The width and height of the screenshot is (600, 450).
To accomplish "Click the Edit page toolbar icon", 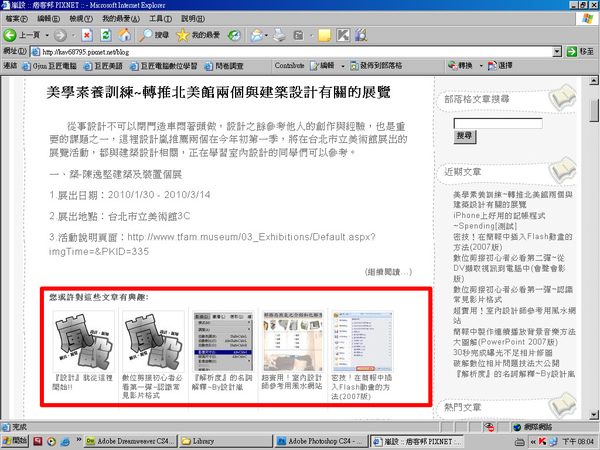I will click(x=298, y=36).
